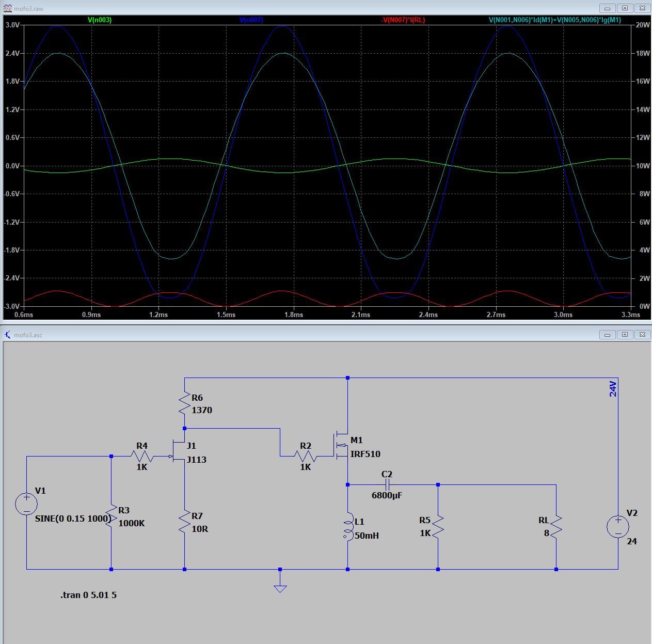The height and width of the screenshot is (644, 652).
Task: Click the 50mH inductor value
Action: point(367,536)
